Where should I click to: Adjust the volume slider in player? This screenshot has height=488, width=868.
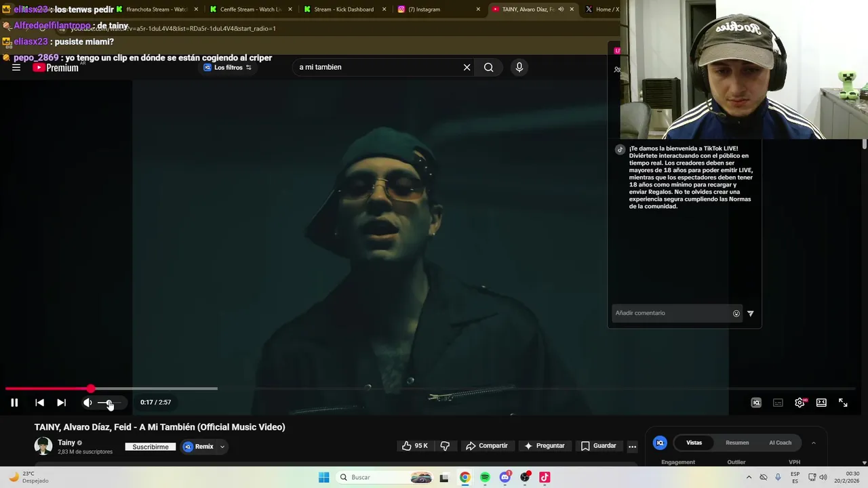tap(109, 403)
